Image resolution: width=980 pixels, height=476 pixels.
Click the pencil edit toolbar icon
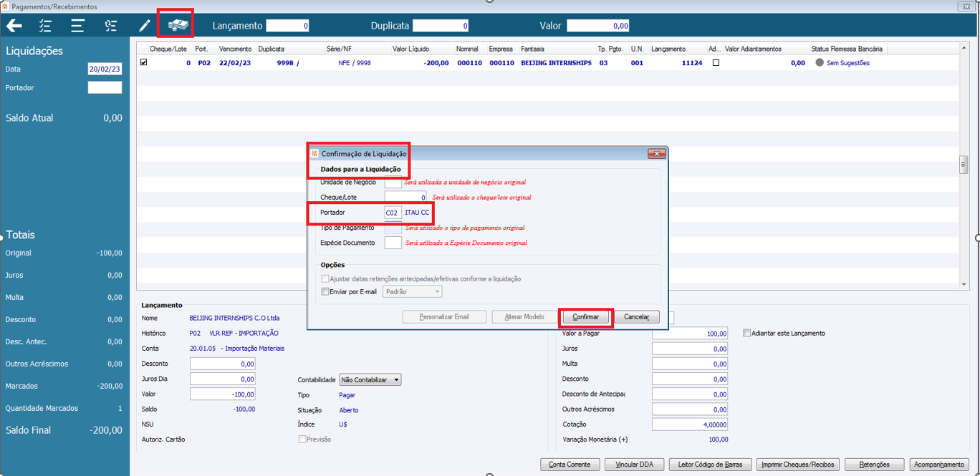pyautogui.click(x=145, y=26)
